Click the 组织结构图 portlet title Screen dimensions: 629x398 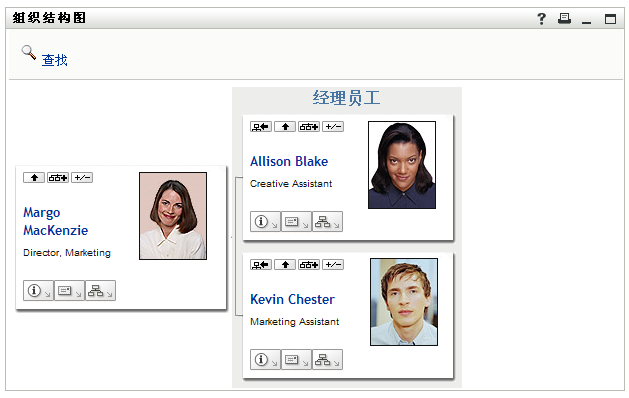[x=49, y=18]
